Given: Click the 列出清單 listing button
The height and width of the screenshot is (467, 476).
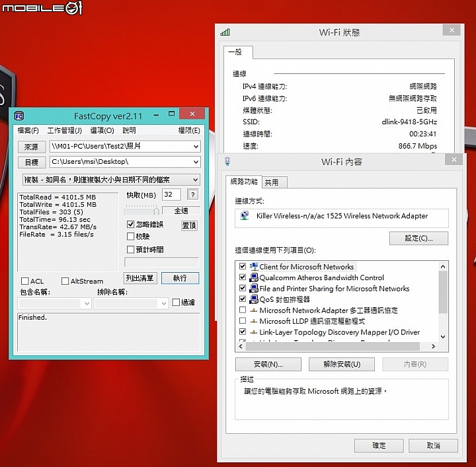Looking at the screenshot, I should pyautogui.click(x=140, y=278).
